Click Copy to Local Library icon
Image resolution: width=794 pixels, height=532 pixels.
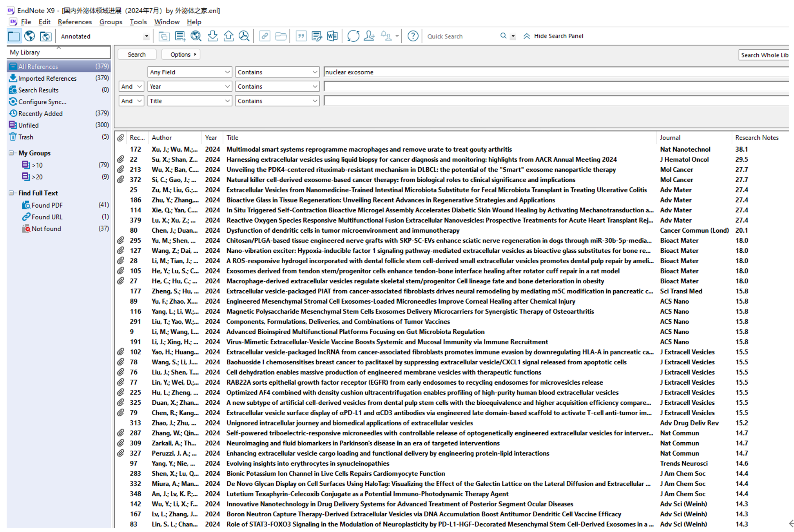(164, 36)
